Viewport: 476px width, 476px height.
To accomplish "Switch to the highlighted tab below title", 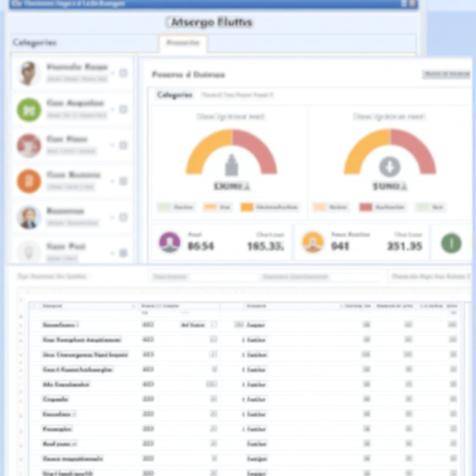I will point(183,43).
